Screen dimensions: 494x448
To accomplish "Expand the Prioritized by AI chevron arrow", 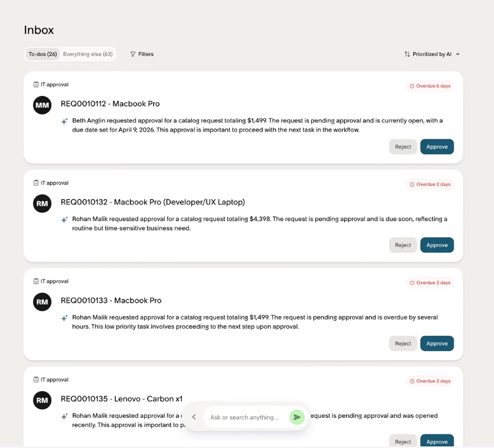I will [458, 54].
